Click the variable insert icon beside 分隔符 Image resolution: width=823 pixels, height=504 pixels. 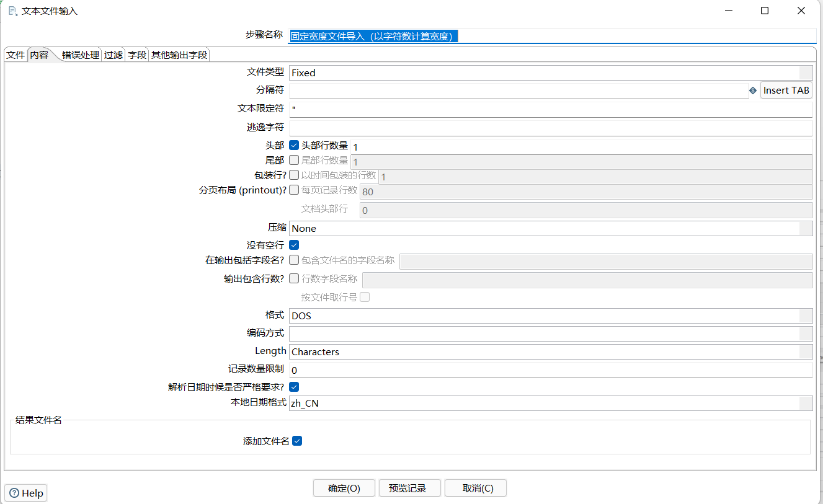click(x=753, y=91)
